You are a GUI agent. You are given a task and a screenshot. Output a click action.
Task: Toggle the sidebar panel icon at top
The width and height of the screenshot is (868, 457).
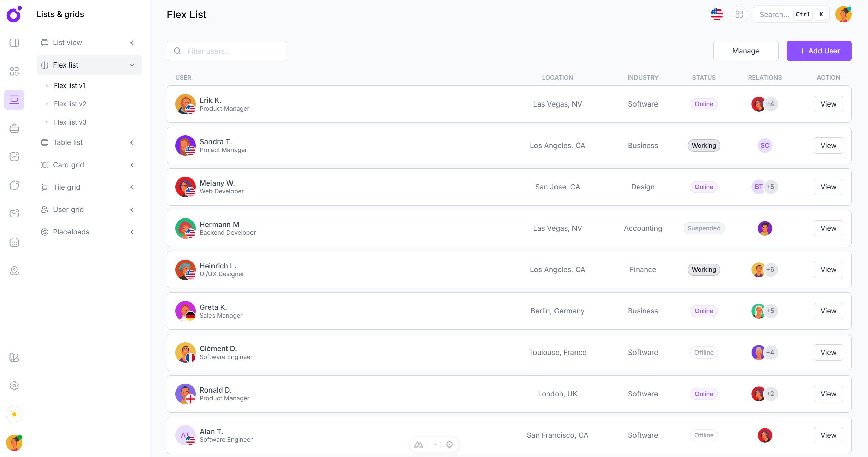click(14, 43)
